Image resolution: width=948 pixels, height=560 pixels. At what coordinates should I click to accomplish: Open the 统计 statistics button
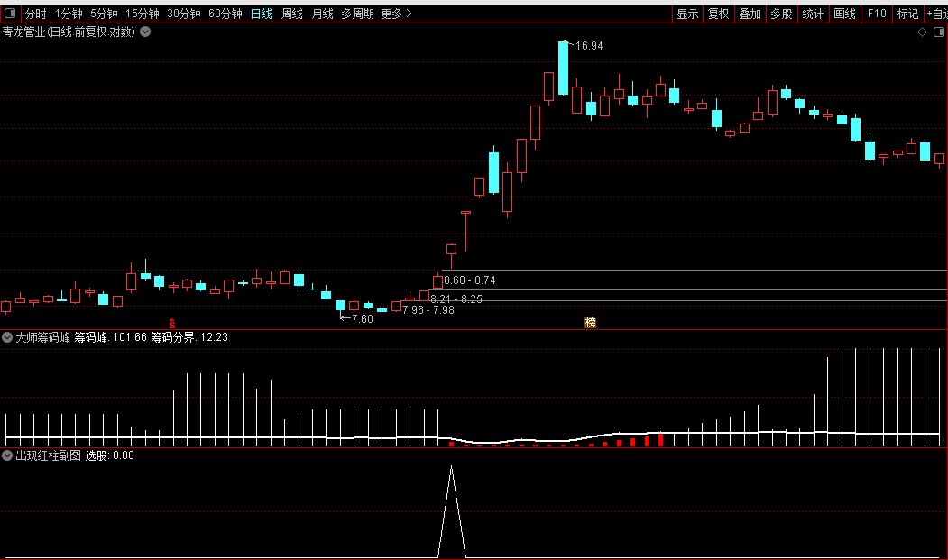click(x=814, y=14)
